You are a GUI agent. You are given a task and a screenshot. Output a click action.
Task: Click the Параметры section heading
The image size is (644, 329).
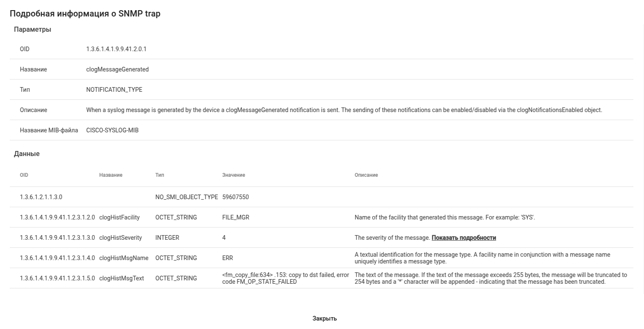[33, 30]
